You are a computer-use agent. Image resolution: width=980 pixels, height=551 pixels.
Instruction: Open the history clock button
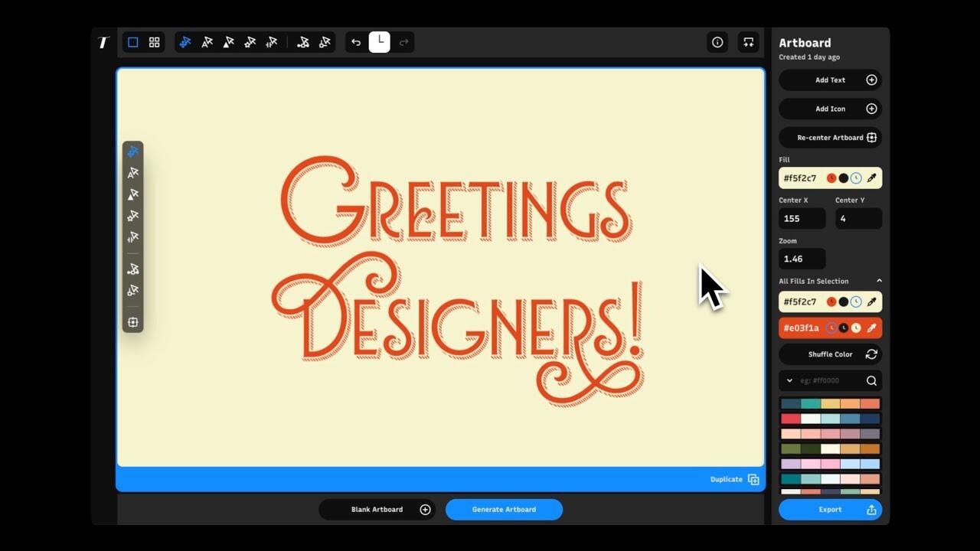tap(380, 41)
